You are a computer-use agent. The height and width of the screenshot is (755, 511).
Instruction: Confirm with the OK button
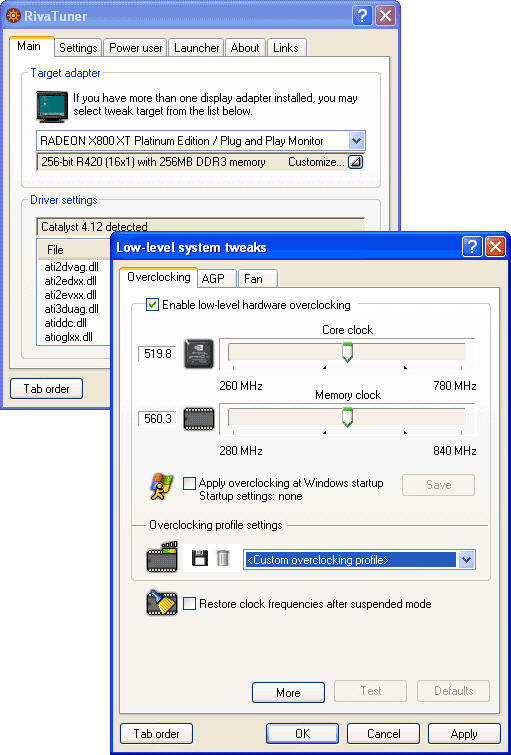coord(302,733)
